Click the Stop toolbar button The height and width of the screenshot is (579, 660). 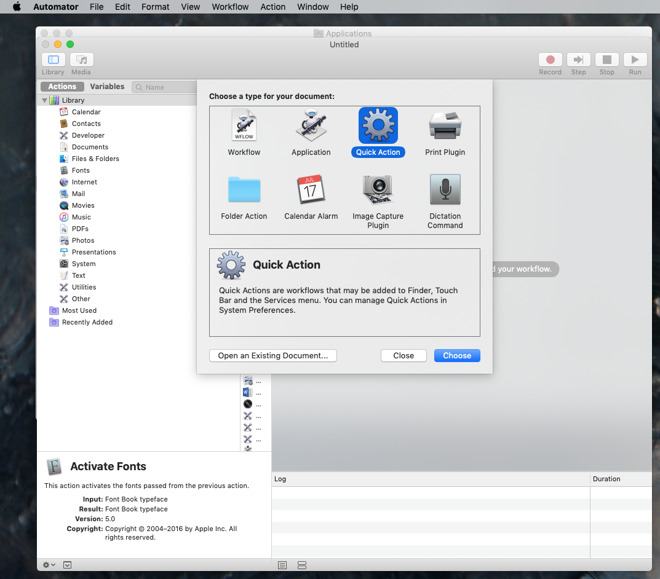pyautogui.click(x=607, y=60)
